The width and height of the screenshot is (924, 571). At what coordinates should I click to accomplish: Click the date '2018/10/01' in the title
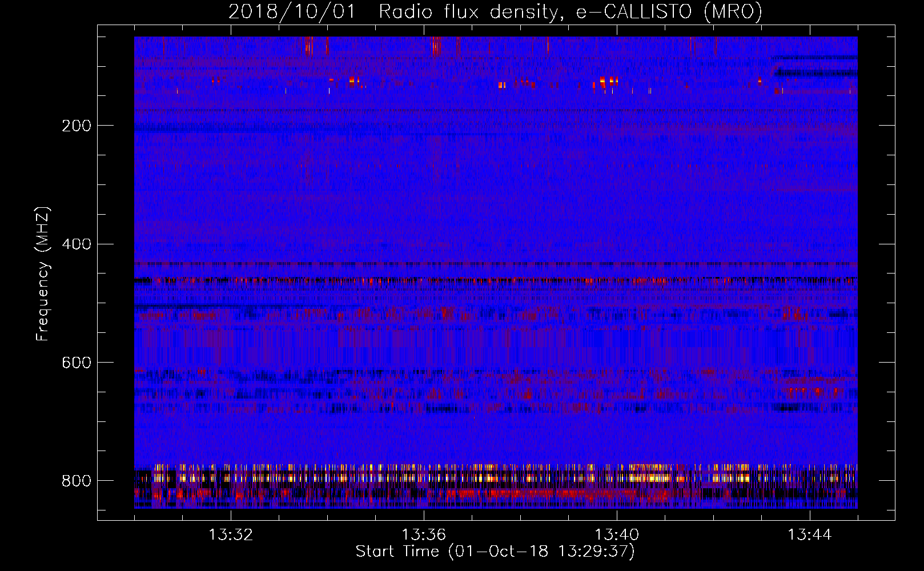point(292,11)
